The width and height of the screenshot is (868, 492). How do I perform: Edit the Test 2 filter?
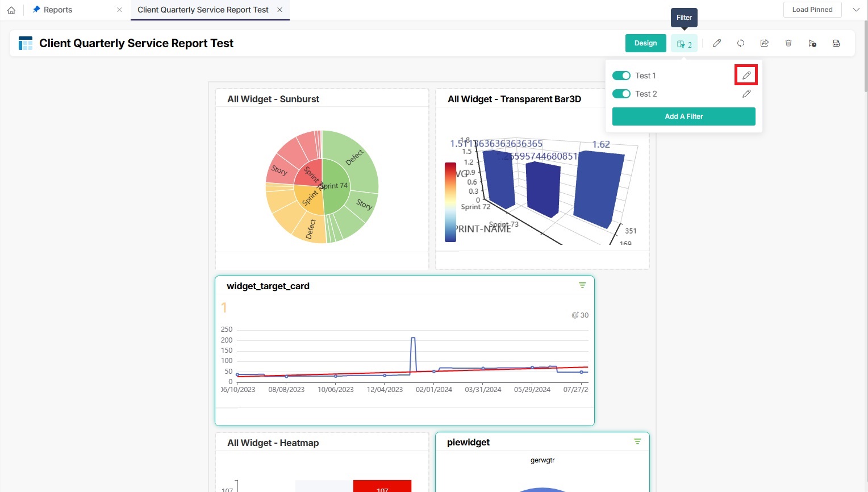coord(746,94)
